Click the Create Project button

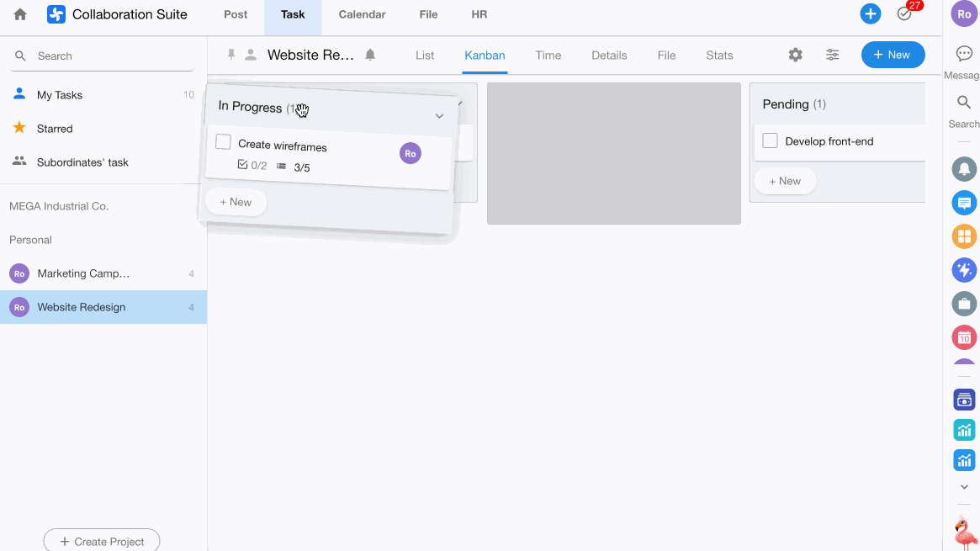pyautogui.click(x=102, y=541)
